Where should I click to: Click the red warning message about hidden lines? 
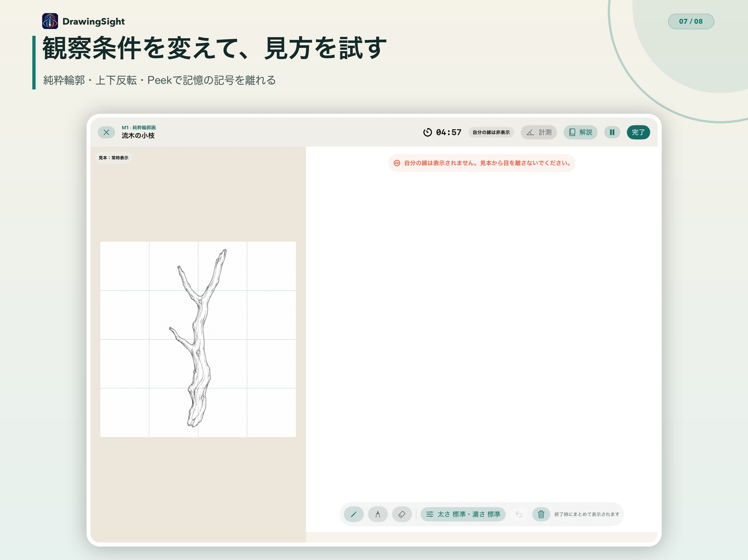click(482, 163)
